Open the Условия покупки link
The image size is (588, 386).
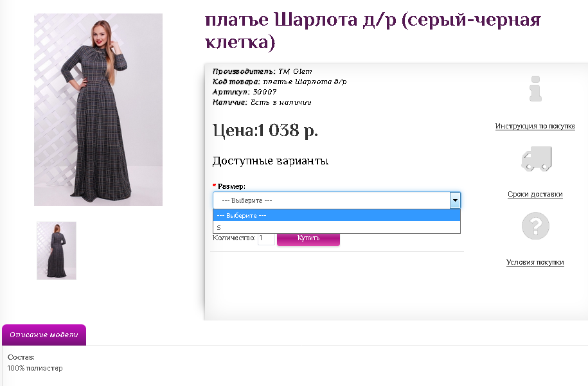pyautogui.click(x=535, y=262)
